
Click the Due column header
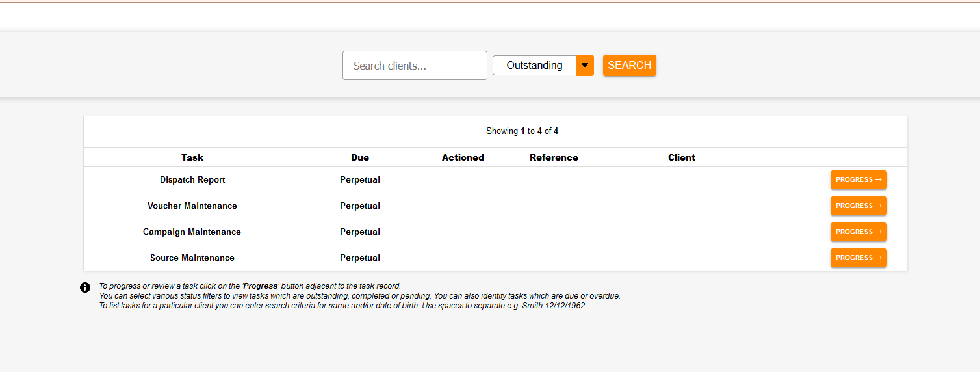[360, 157]
